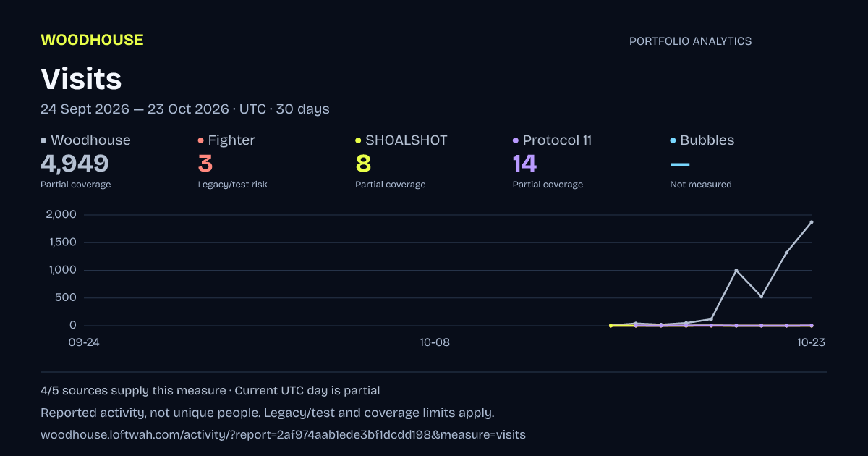This screenshot has width=868, height=456.
Task: Click the 09-24 x-axis date label
Action: (84, 342)
